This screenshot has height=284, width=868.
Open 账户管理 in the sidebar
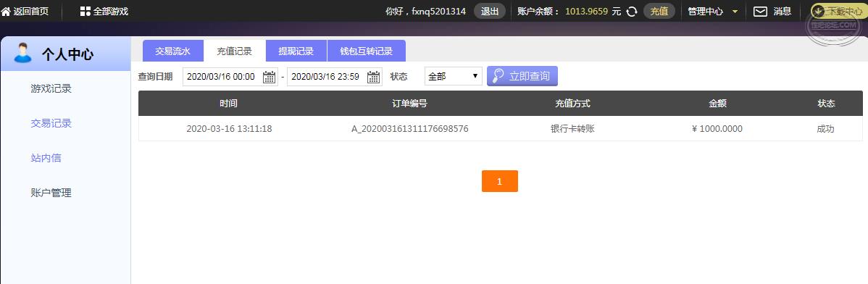coord(51,193)
